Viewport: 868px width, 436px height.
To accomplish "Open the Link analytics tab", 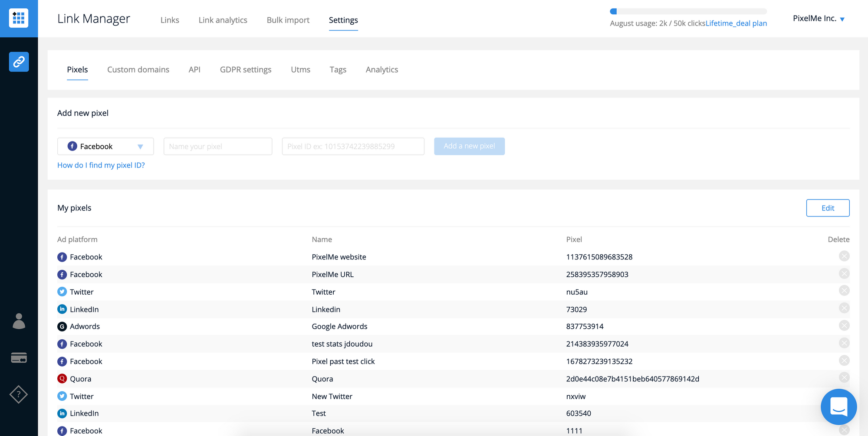I will pos(223,20).
